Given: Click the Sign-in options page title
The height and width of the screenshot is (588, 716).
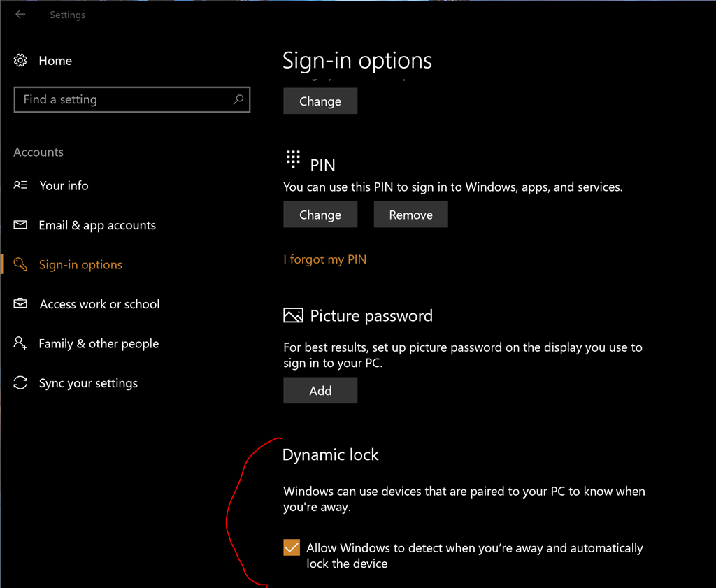Looking at the screenshot, I should point(357,61).
